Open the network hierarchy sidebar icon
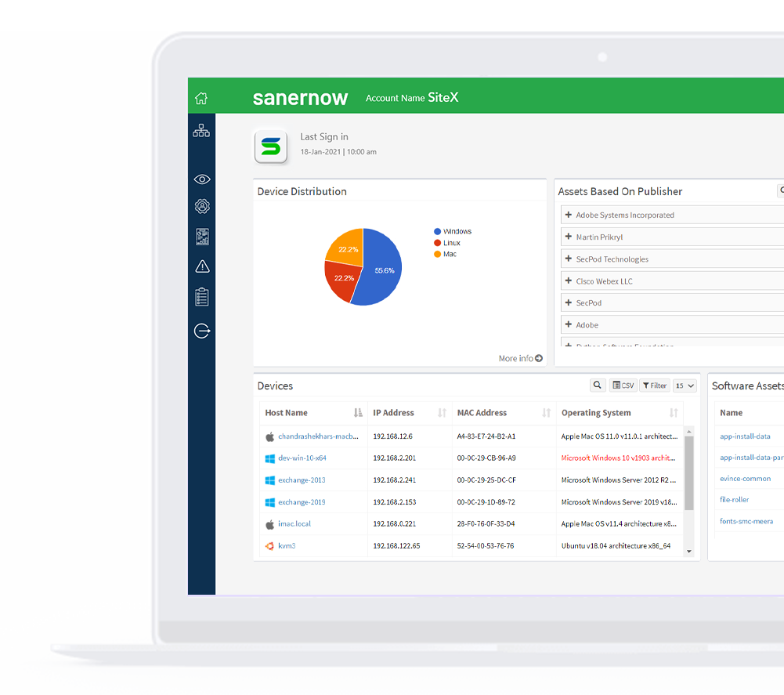Viewport: 784px width, 695px height. 201,131
